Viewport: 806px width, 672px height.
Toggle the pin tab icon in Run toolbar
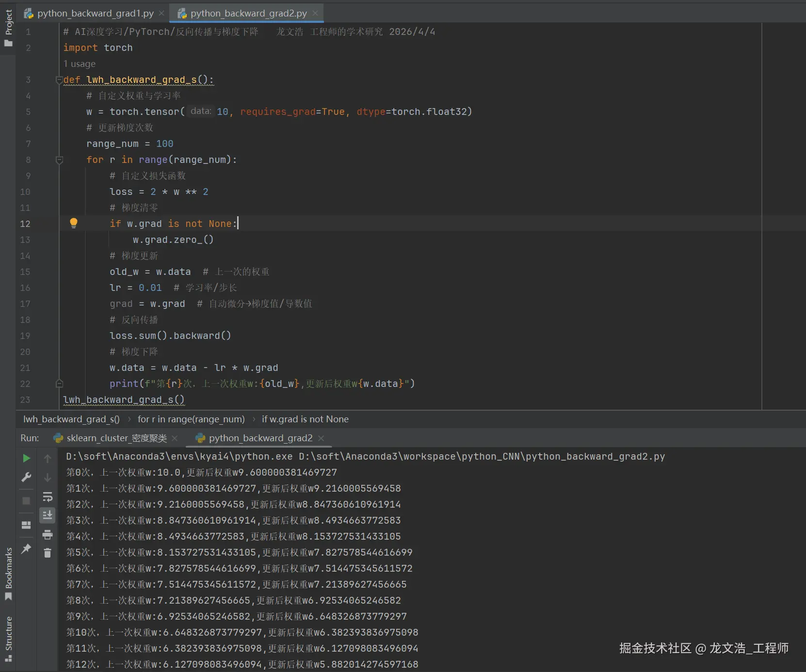pos(26,549)
